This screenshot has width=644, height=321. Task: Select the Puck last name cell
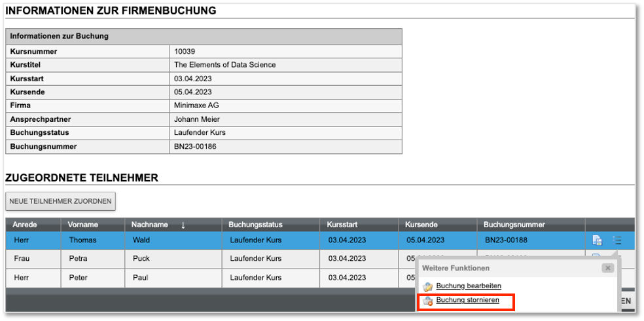click(x=141, y=259)
